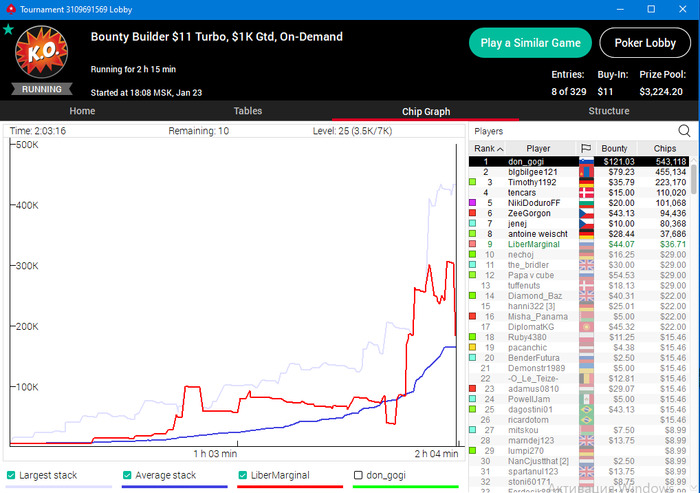Open the Structure tab
The height and width of the screenshot is (493, 700).
click(x=608, y=111)
